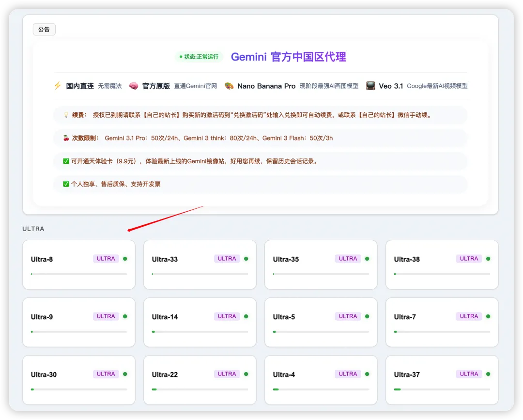This screenshot has width=523, height=420.
Task: Click the 国内直连 feature label
Action: tap(80, 86)
